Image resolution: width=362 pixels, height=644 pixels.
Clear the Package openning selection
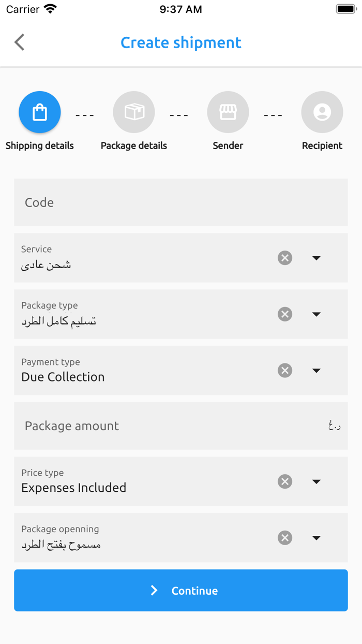point(284,538)
